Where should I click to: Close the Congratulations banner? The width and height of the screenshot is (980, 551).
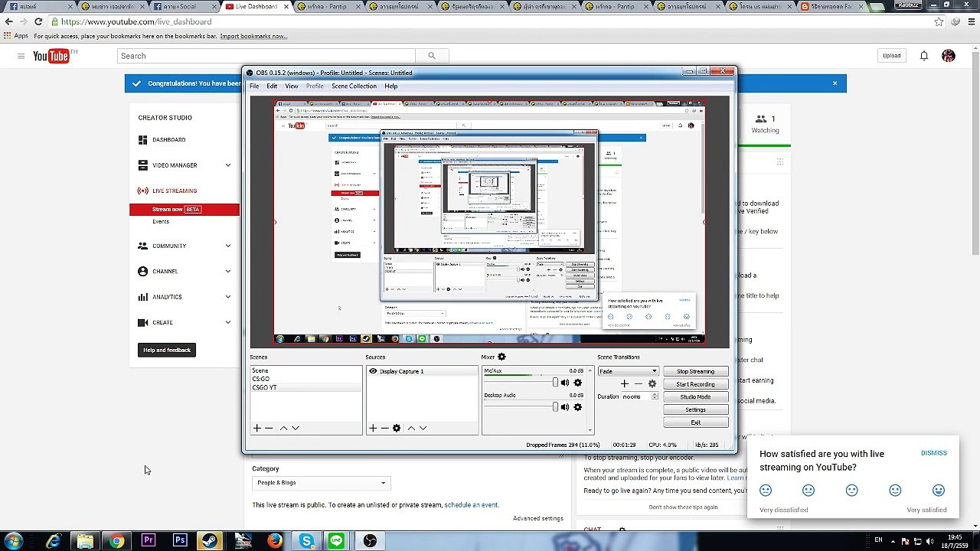pyautogui.click(x=835, y=83)
